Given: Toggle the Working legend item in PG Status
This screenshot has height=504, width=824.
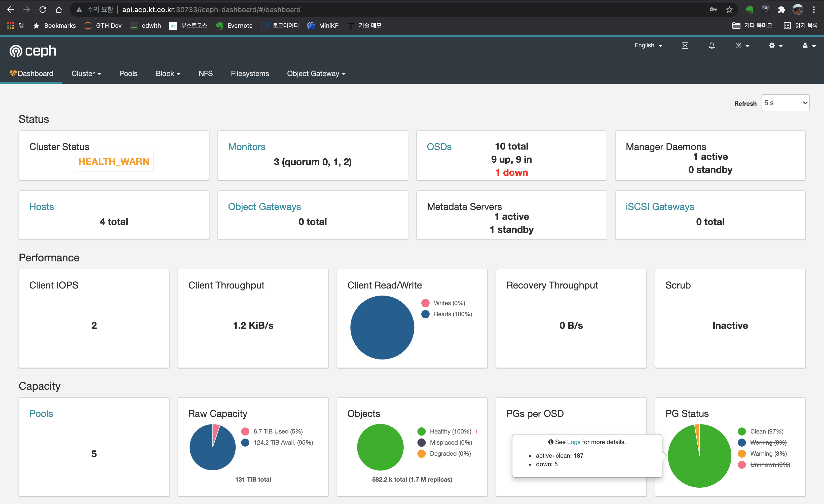Looking at the screenshot, I should pos(768,443).
